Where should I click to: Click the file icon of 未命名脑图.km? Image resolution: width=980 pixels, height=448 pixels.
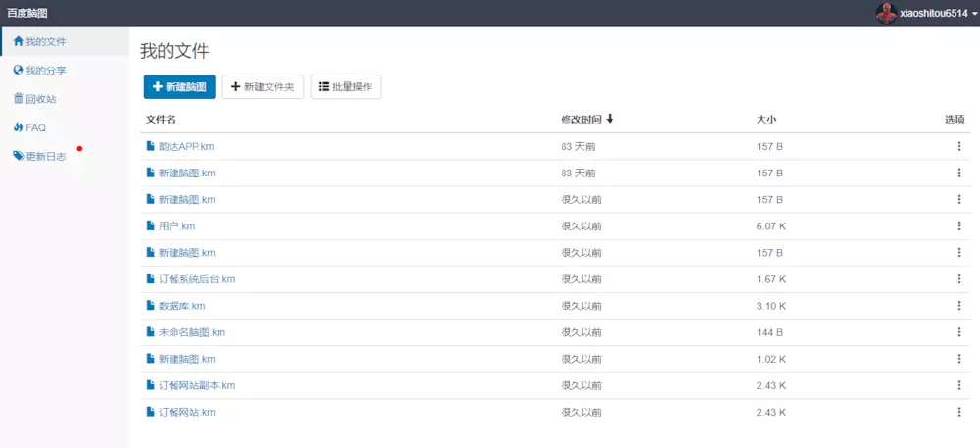[x=150, y=332]
